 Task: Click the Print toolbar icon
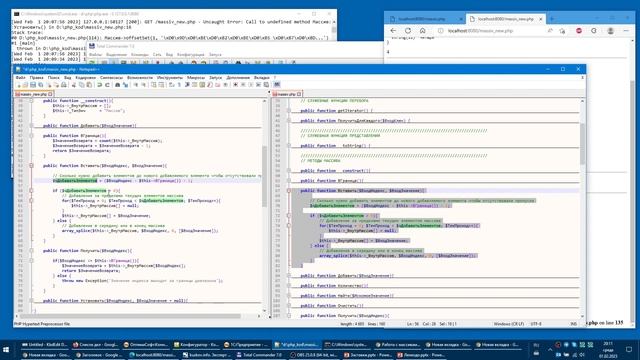click(64, 85)
